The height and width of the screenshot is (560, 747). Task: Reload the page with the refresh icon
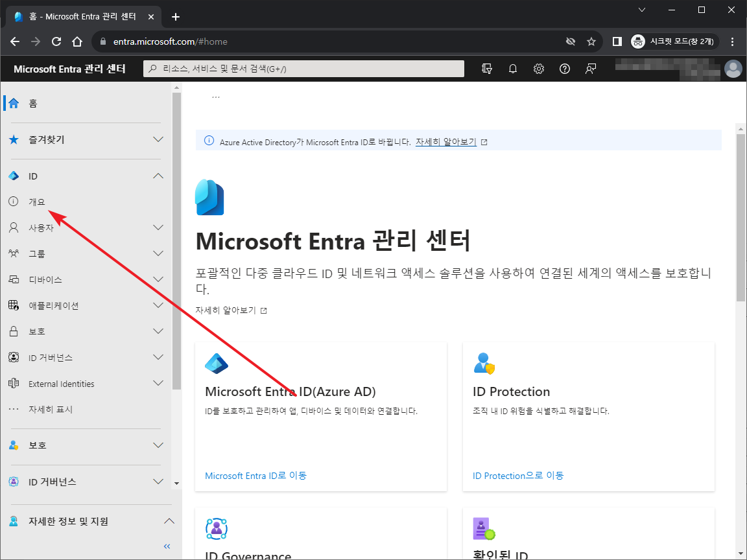(x=56, y=42)
